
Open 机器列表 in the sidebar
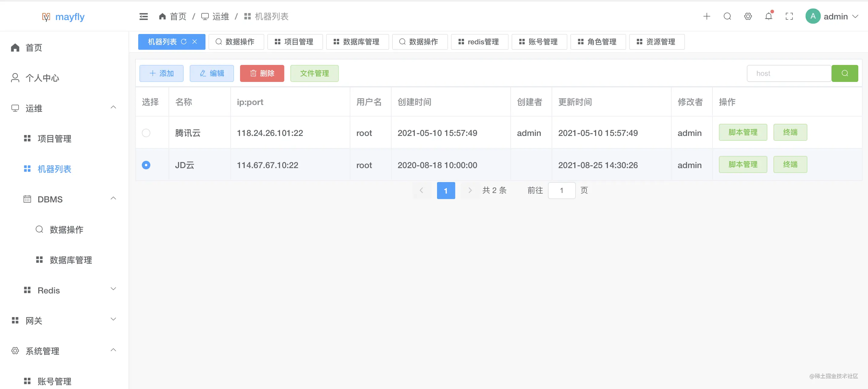pos(64,169)
